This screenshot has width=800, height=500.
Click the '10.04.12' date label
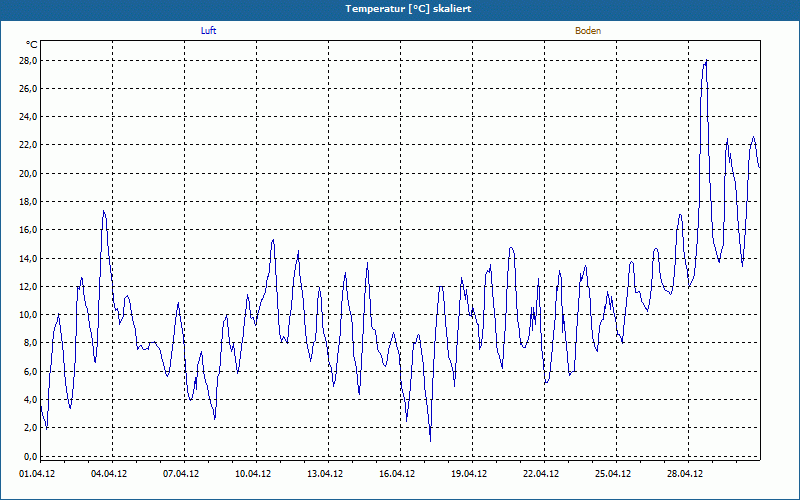point(253,474)
